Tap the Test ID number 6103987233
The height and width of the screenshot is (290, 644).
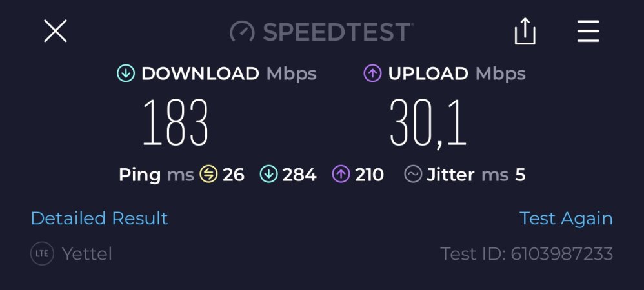(x=562, y=253)
